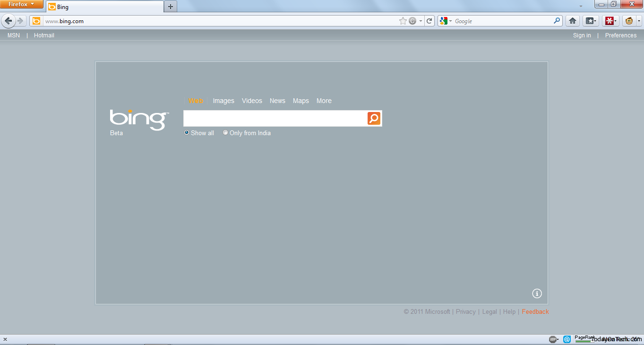Click the Greasemonkey monkey icon
This screenshot has width=644, height=345.
point(629,21)
